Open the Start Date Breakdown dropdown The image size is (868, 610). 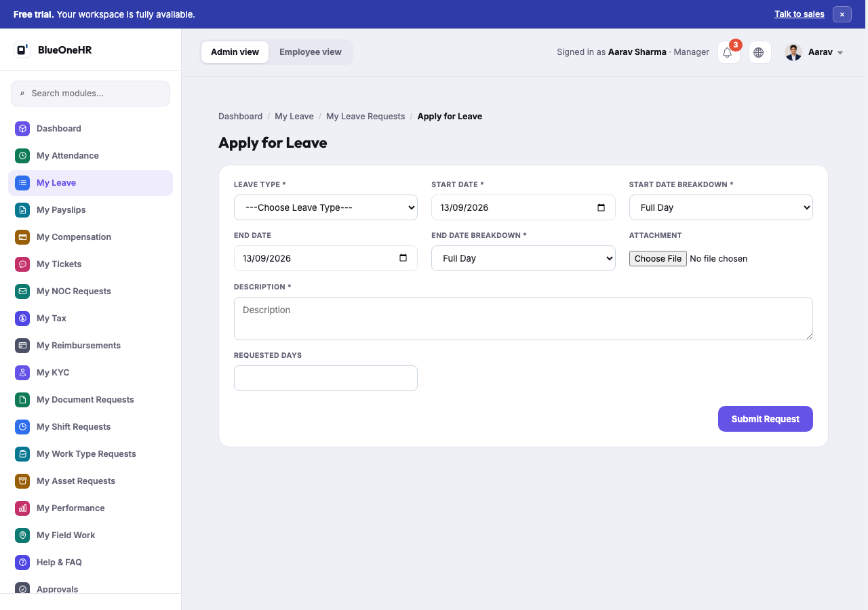click(721, 207)
